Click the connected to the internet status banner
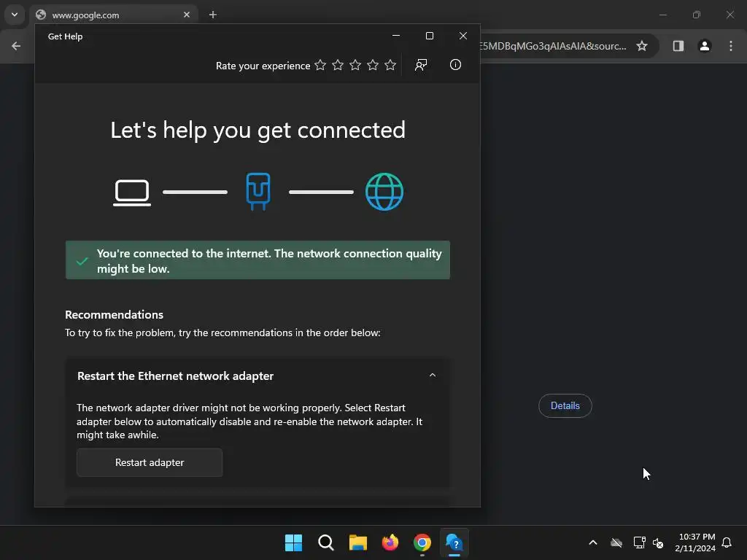This screenshot has height=560, width=747. (258, 260)
